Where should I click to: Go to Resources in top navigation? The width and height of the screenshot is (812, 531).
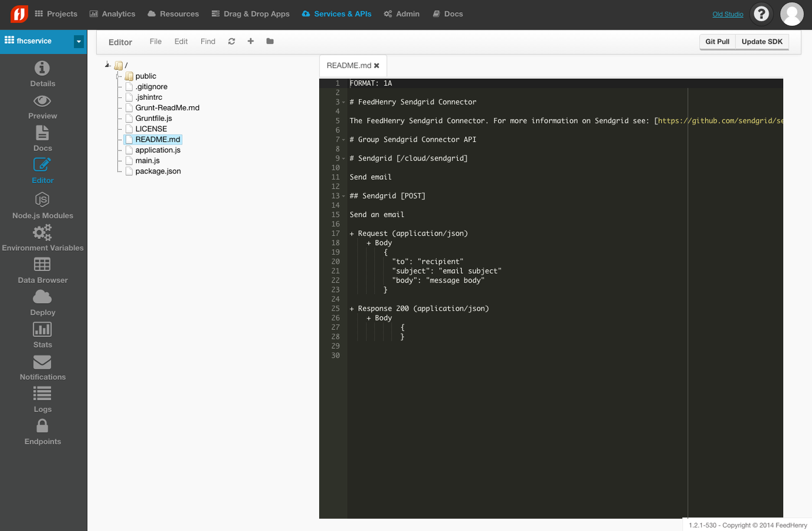point(173,14)
